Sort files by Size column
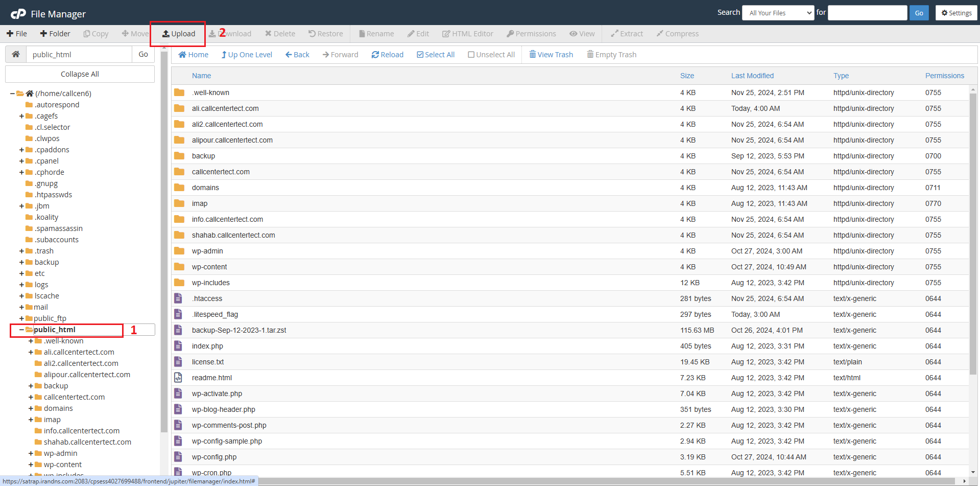980x486 pixels. tap(687, 76)
